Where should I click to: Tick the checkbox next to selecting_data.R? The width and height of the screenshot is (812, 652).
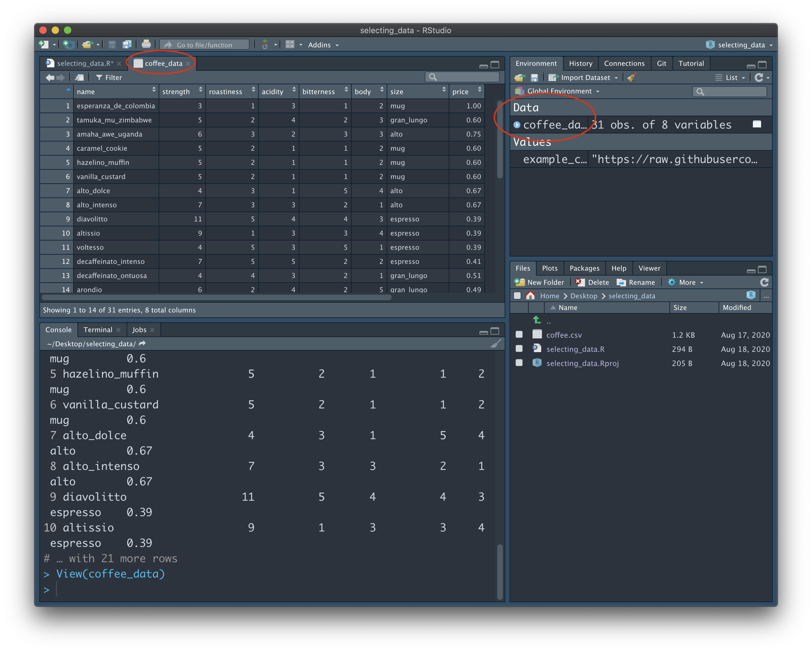(519, 349)
